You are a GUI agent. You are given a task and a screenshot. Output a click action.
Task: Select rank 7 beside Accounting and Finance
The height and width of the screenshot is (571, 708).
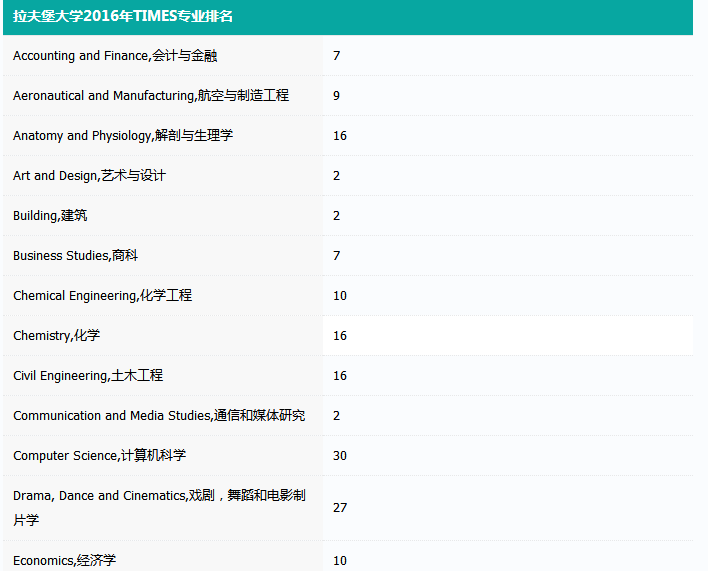337,56
